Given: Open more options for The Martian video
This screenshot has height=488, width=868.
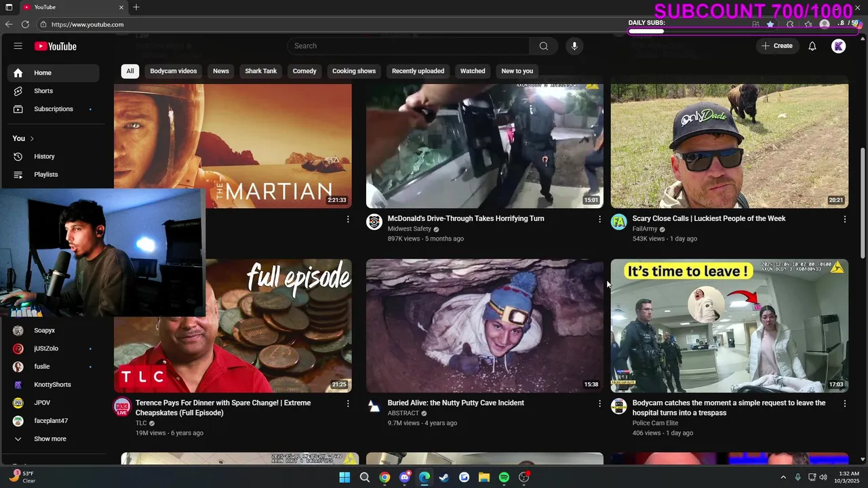Looking at the screenshot, I should pyautogui.click(x=348, y=219).
